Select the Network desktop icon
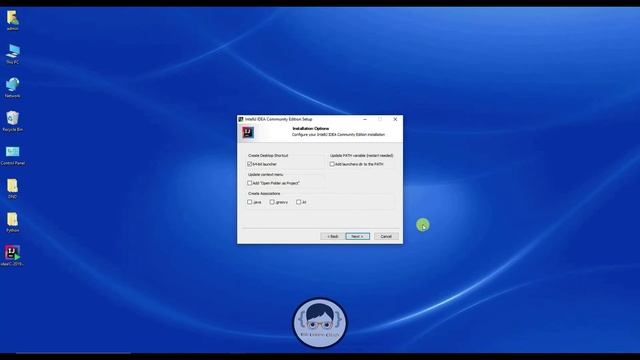640x360 pixels. click(x=13, y=86)
